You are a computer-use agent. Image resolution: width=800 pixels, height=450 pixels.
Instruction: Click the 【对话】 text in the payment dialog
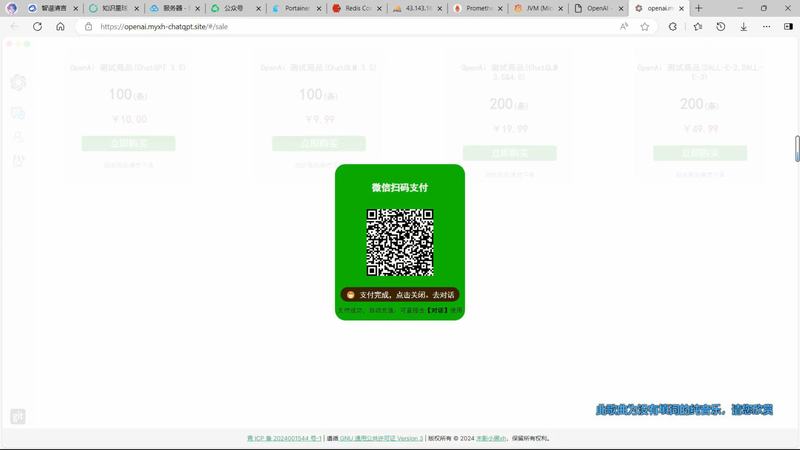[x=437, y=310]
